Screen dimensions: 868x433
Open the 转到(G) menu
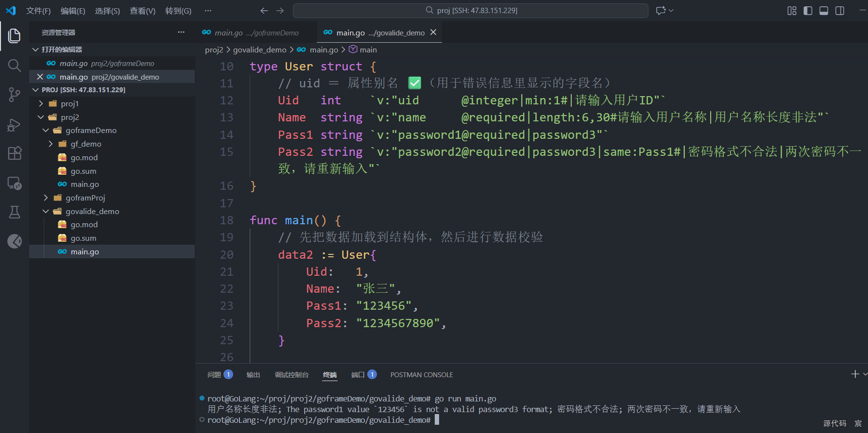(x=178, y=11)
